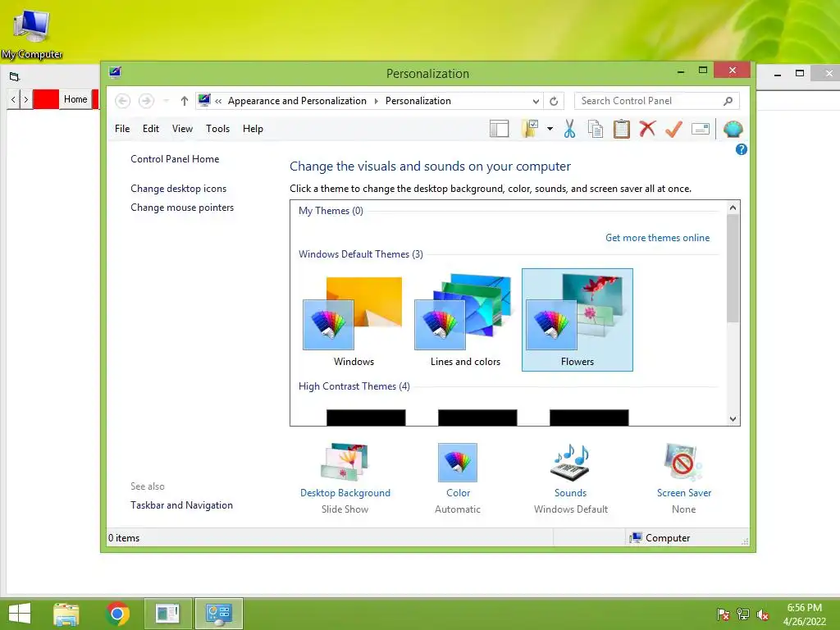Click the address bar location icon

click(x=204, y=100)
